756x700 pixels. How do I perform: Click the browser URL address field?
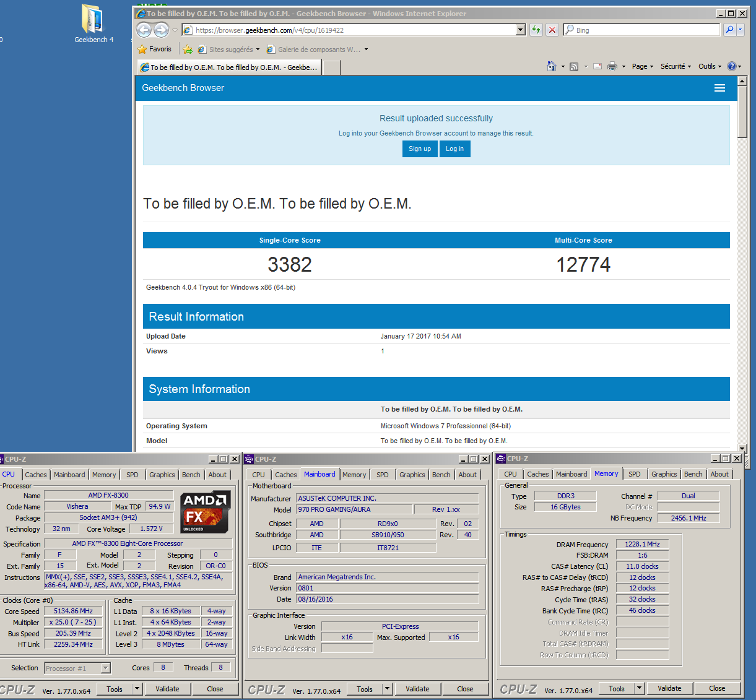coord(354,30)
